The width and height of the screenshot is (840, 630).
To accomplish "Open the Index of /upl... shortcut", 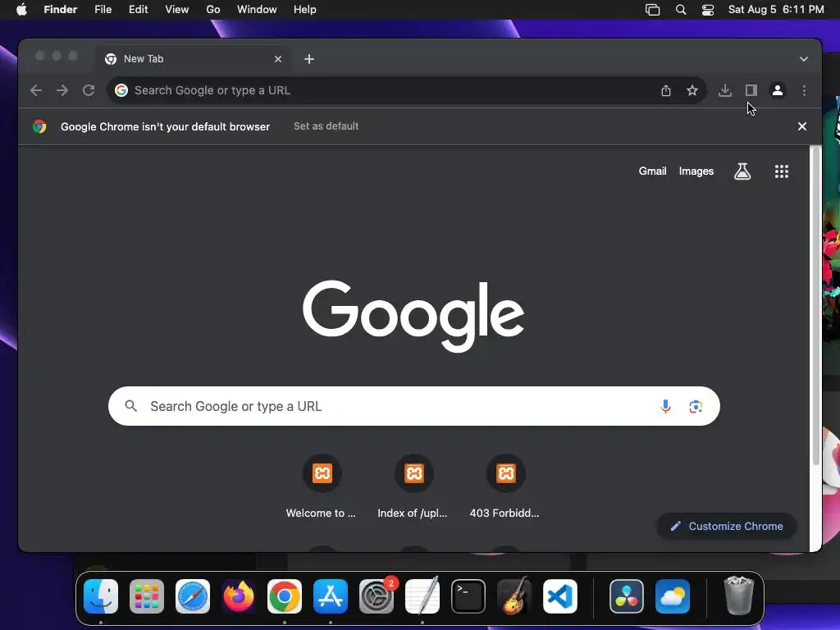I will 413,486.
